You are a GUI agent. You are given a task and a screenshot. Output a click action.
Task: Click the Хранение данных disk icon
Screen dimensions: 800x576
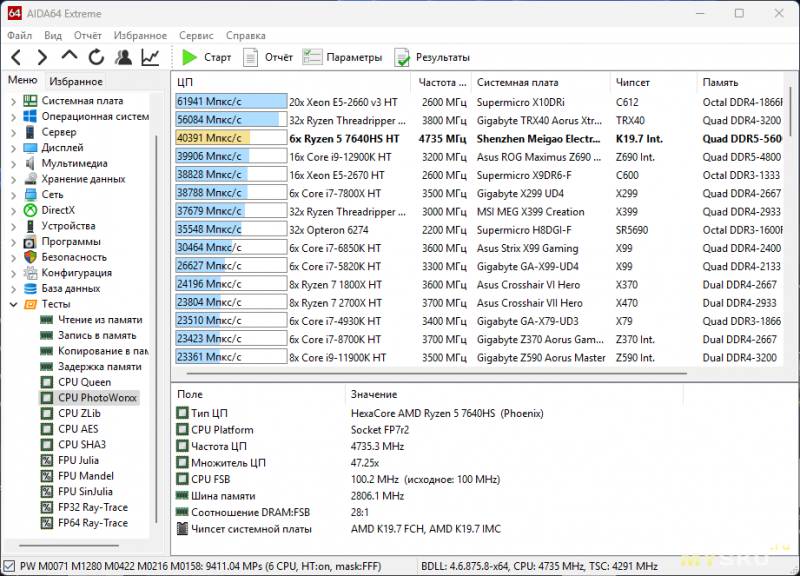(31, 179)
